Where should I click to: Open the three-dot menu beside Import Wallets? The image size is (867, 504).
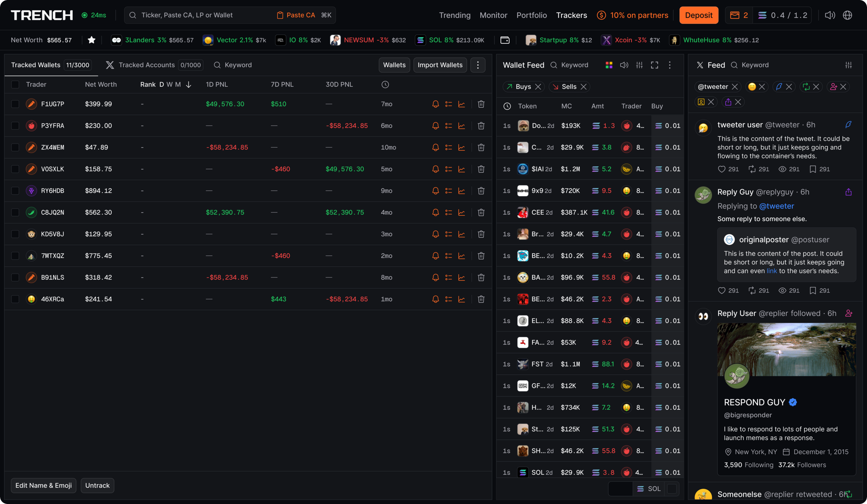pos(478,65)
